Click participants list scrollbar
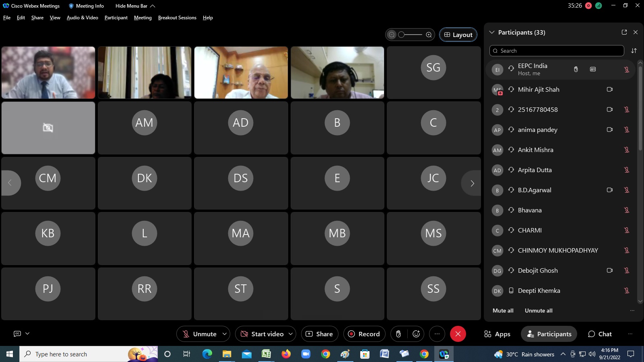This screenshot has height=362, width=644. 640,109
